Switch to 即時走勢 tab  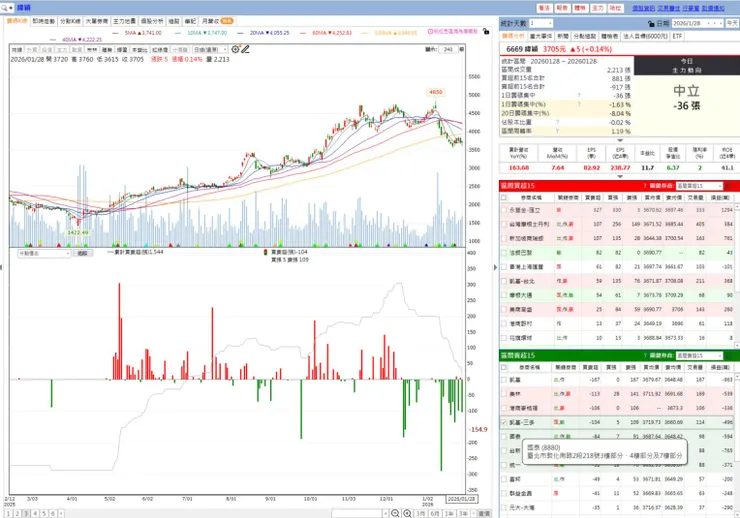click(44, 21)
